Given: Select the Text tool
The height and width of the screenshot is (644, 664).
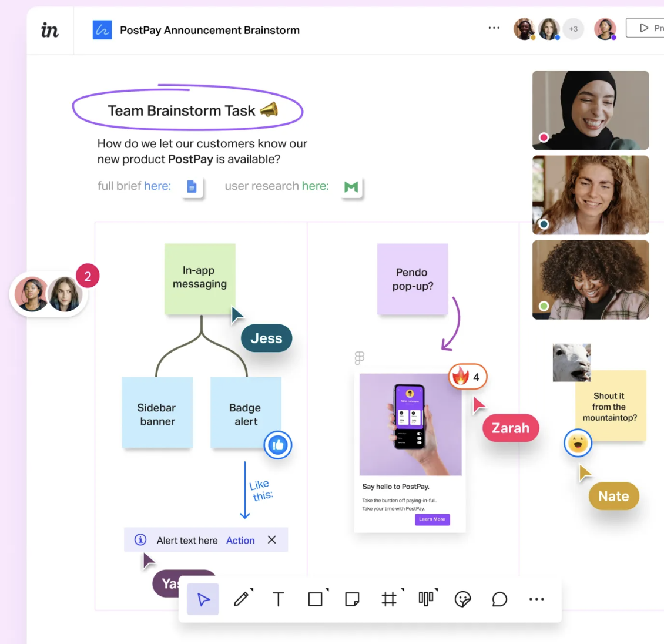Looking at the screenshot, I should [x=278, y=599].
